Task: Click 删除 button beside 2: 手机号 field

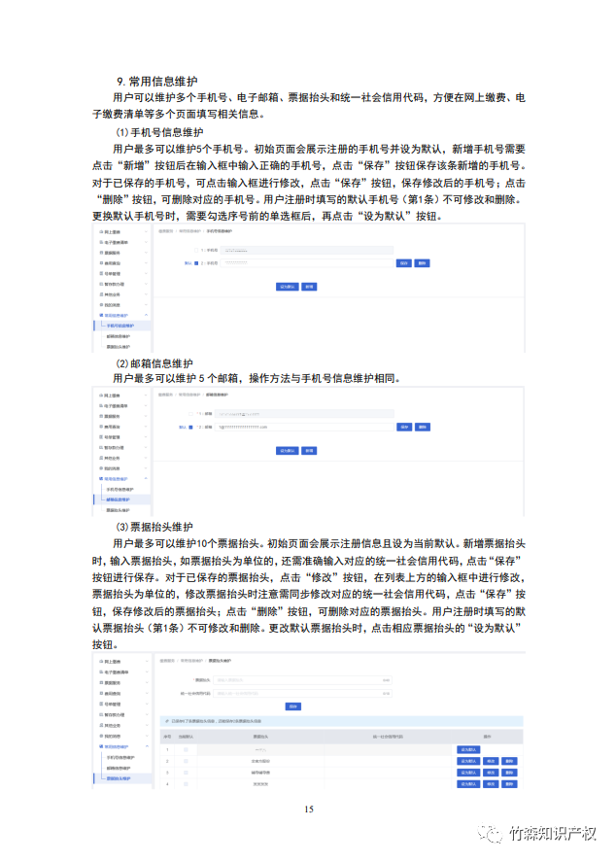Action: (x=422, y=263)
